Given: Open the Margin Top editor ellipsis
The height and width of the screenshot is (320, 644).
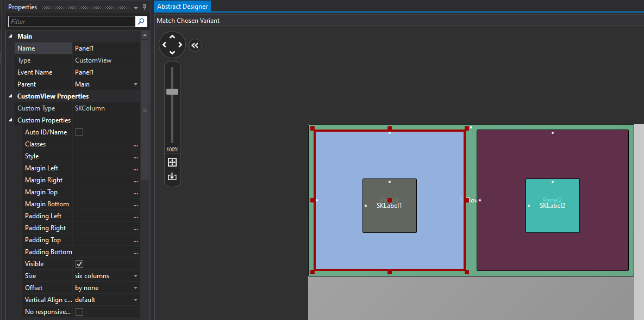Looking at the screenshot, I should pyautogui.click(x=135, y=193).
